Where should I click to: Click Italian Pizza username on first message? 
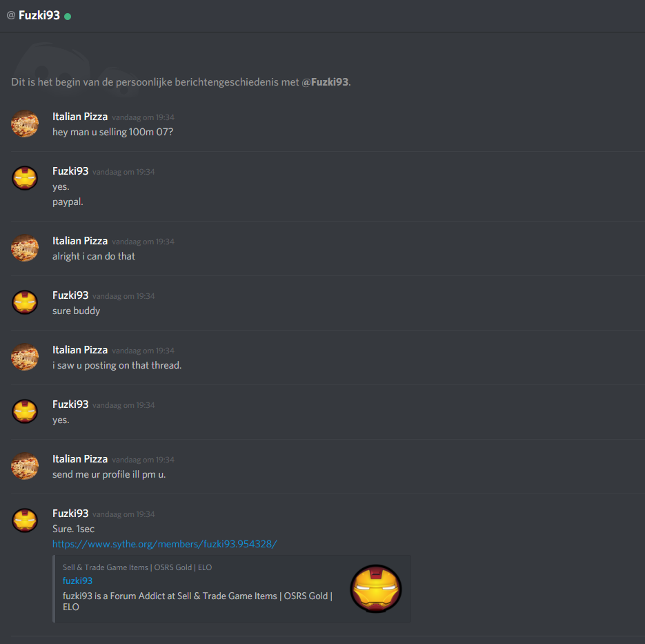pyautogui.click(x=80, y=117)
